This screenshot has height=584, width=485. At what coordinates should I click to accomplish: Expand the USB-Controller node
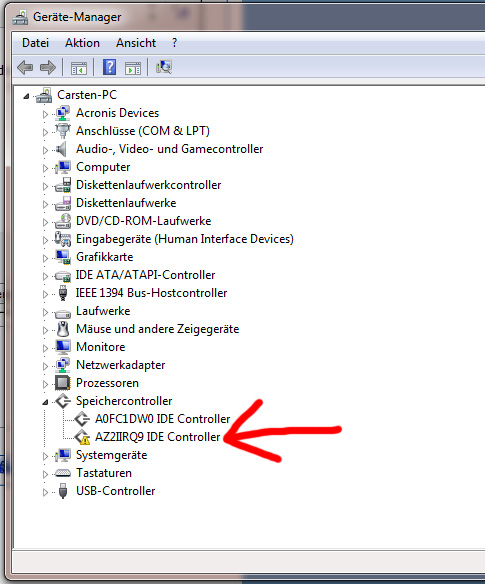[45, 492]
